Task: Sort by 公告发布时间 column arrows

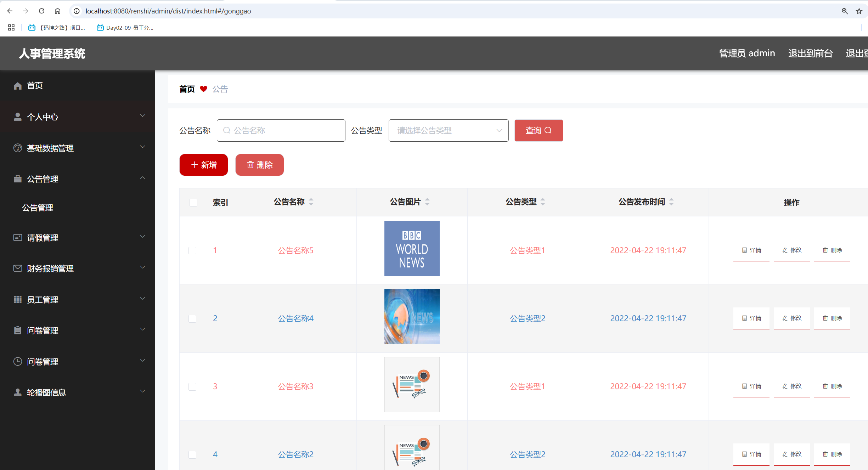Action: pyautogui.click(x=671, y=202)
